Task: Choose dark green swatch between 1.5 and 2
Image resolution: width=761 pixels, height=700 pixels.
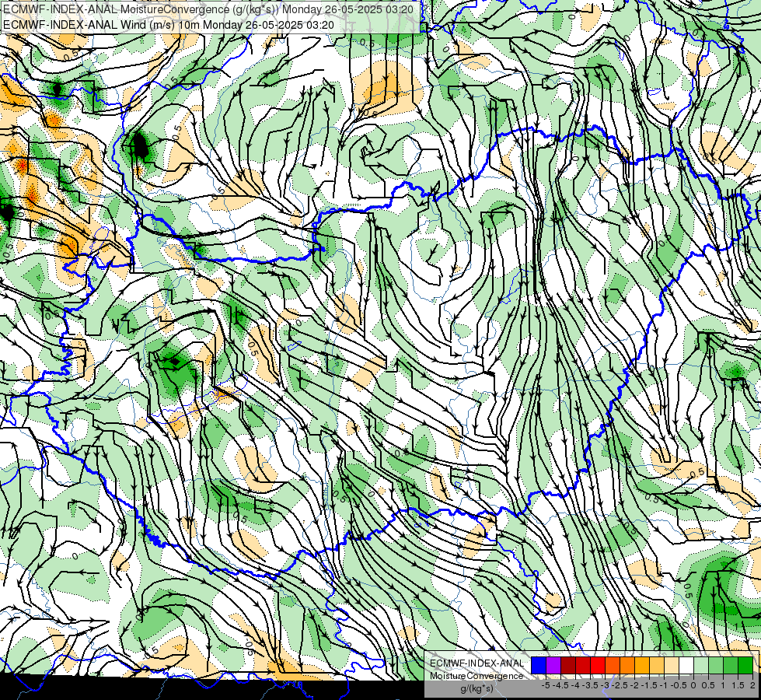Action: [745, 666]
